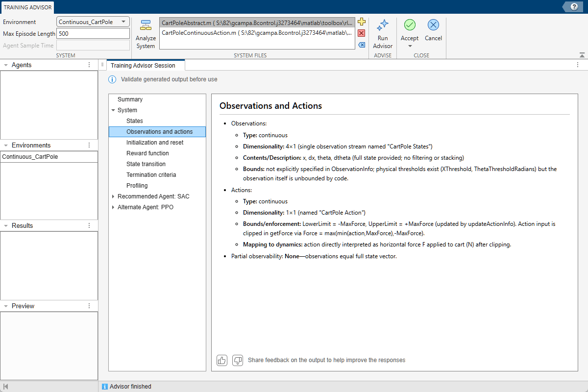Screen dimensions: 588x392
Task: Click the Analyze System icon
Action: pyautogui.click(x=146, y=25)
